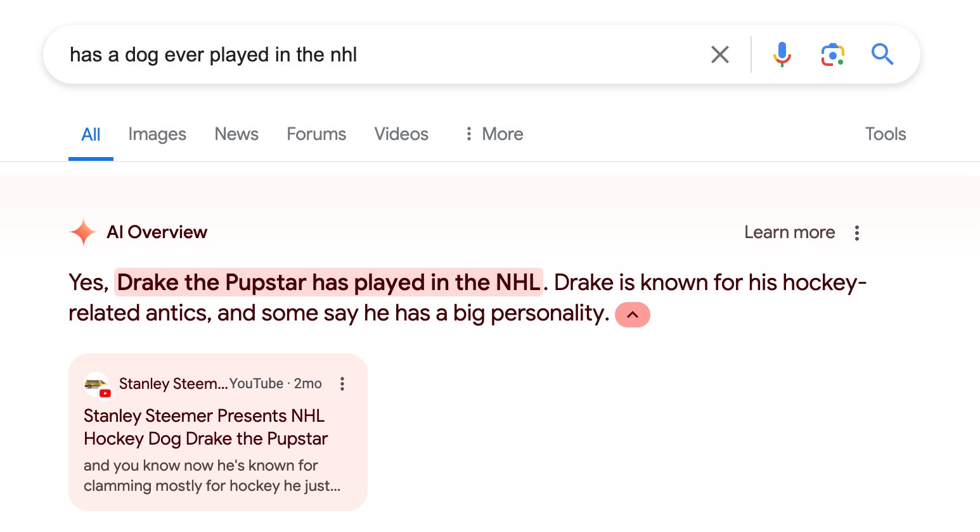The image size is (980, 532).
Task: Open the three-dot menu beside Learn more
Action: (856, 232)
